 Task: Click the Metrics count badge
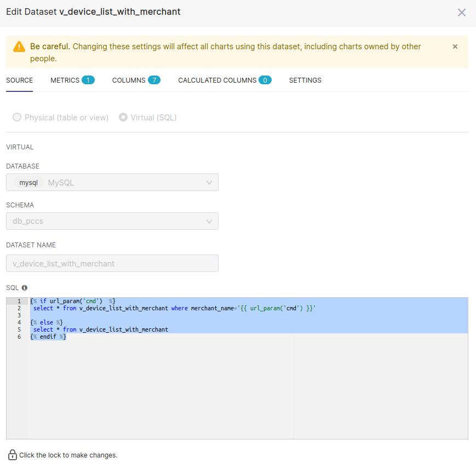pyautogui.click(x=88, y=80)
